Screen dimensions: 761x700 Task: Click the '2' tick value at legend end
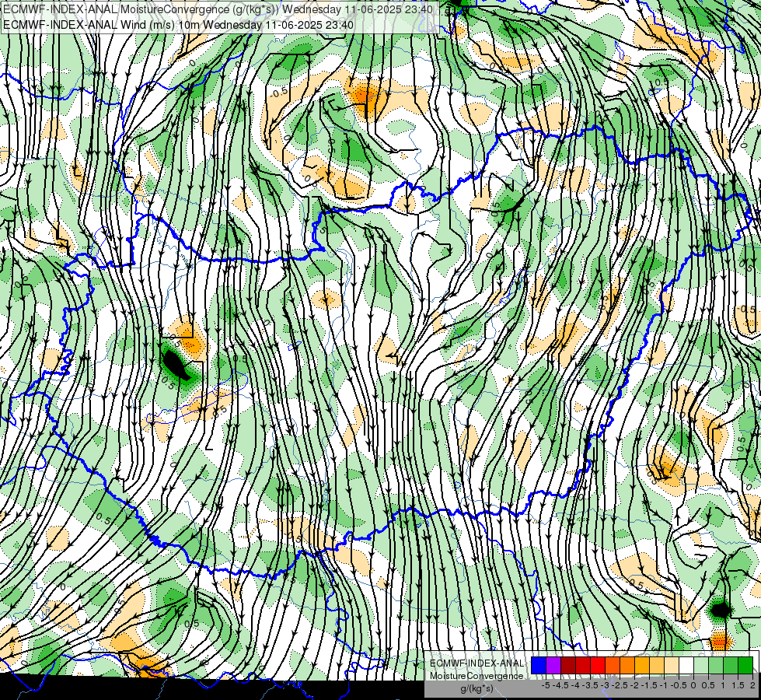pyautogui.click(x=752, y=685)
